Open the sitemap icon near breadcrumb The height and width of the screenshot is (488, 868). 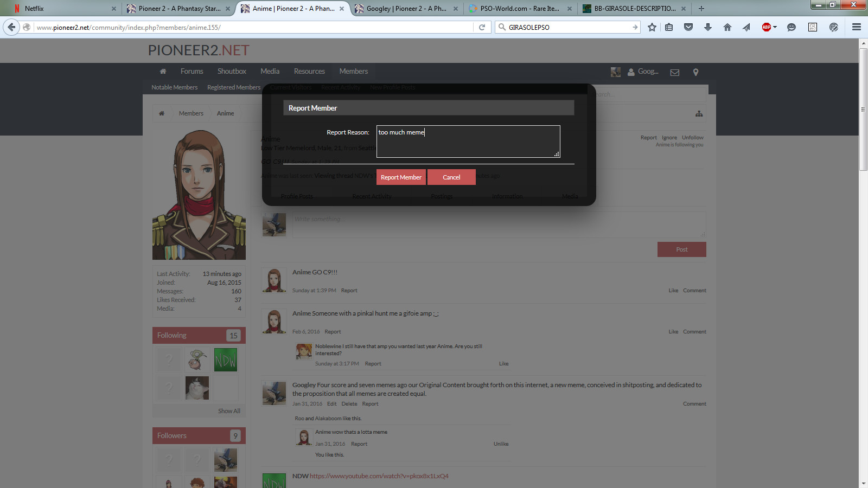[699, 113]
